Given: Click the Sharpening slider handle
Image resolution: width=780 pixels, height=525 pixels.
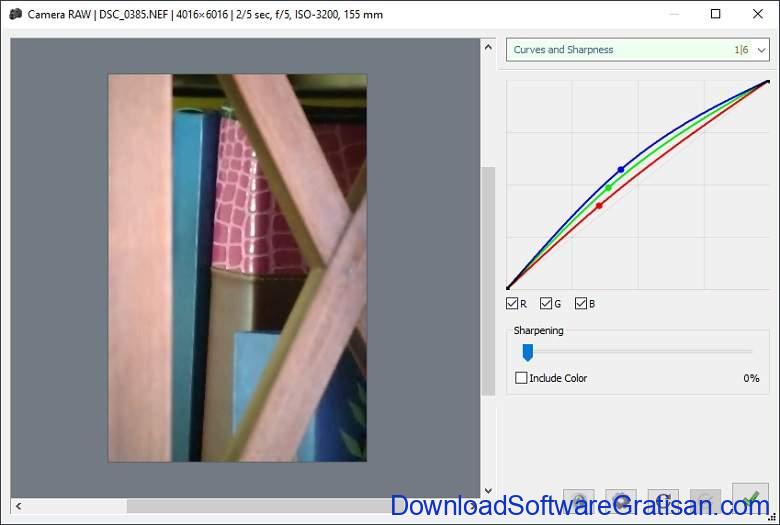Looking at the screenshot, I should click(x=528, y=352).
